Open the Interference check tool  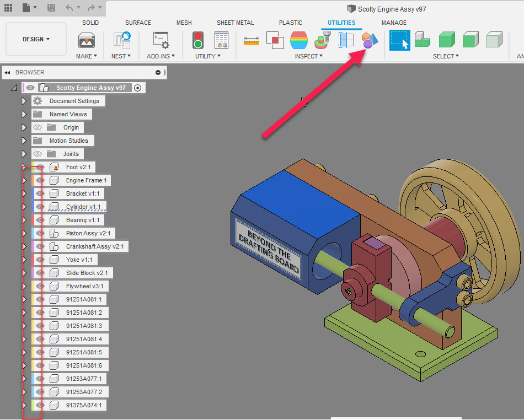tap(275, 41)
